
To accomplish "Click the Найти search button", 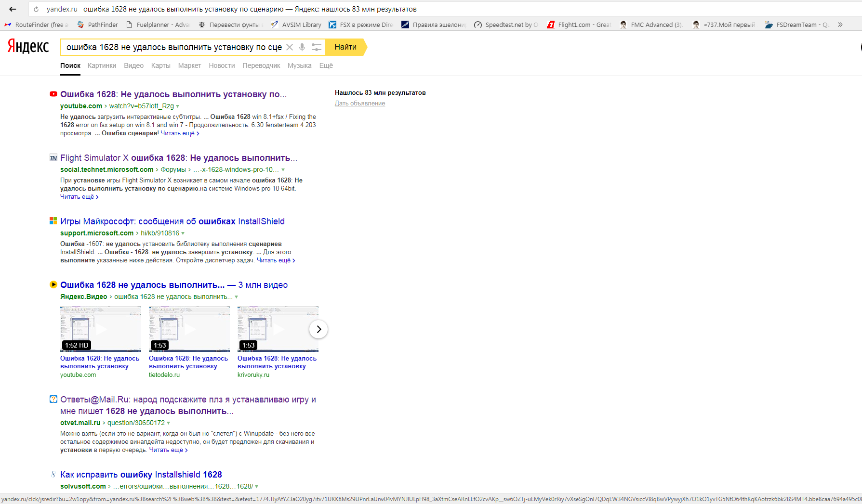I will coord(345,47).
